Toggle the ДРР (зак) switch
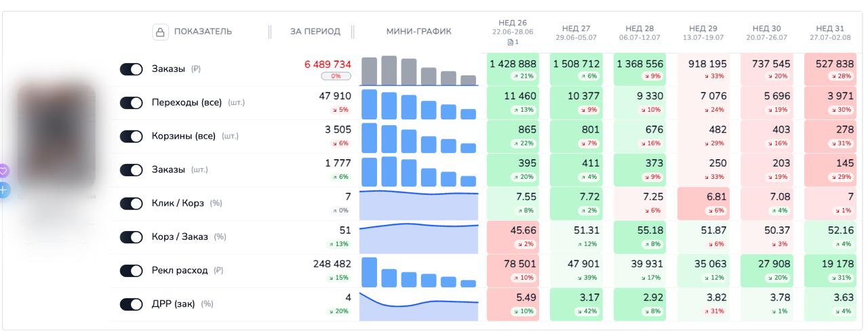Viewport: 868px width, 336px height. tap(132, 304)
